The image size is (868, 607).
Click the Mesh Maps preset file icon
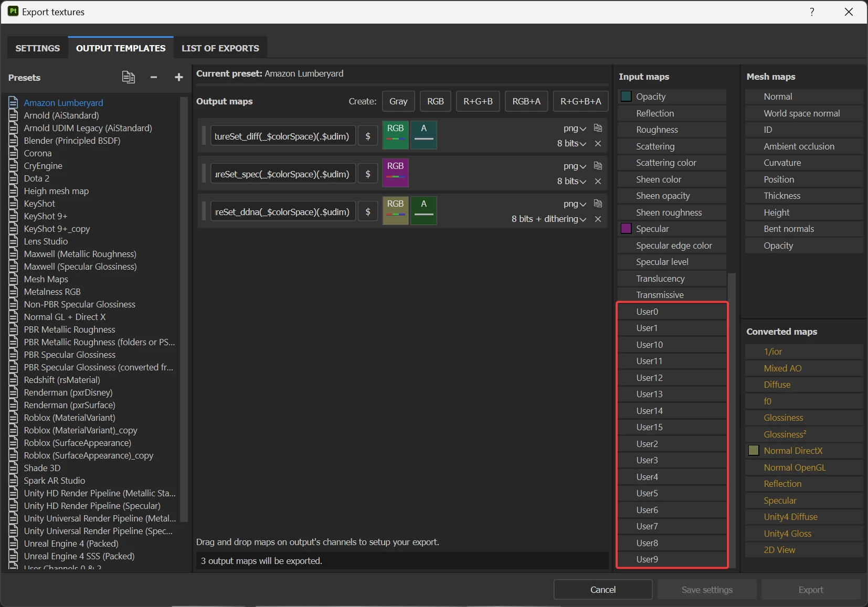pyautogui.click(x=14, y=279)
